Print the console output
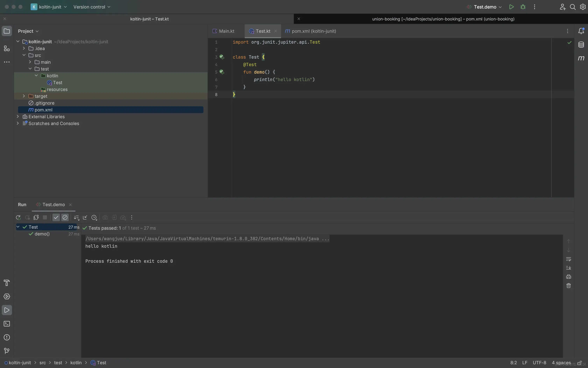588x368 pixels. (x=569, y=277)
